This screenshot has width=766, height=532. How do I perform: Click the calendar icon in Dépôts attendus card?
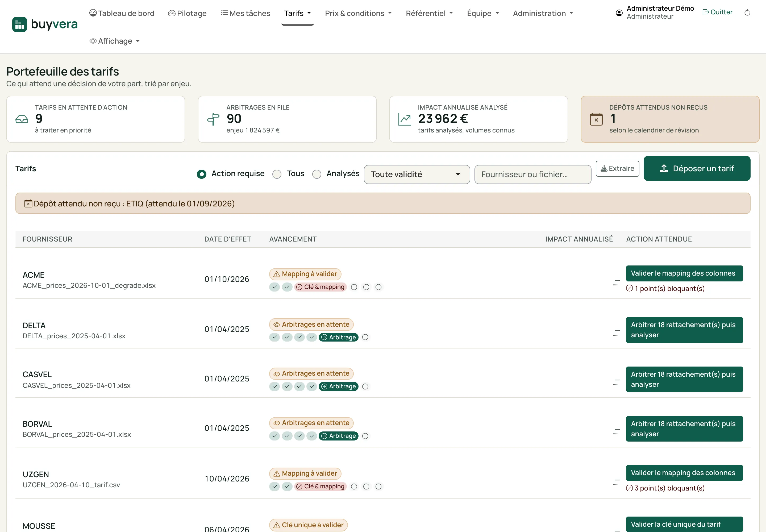(x=596, y=119)
